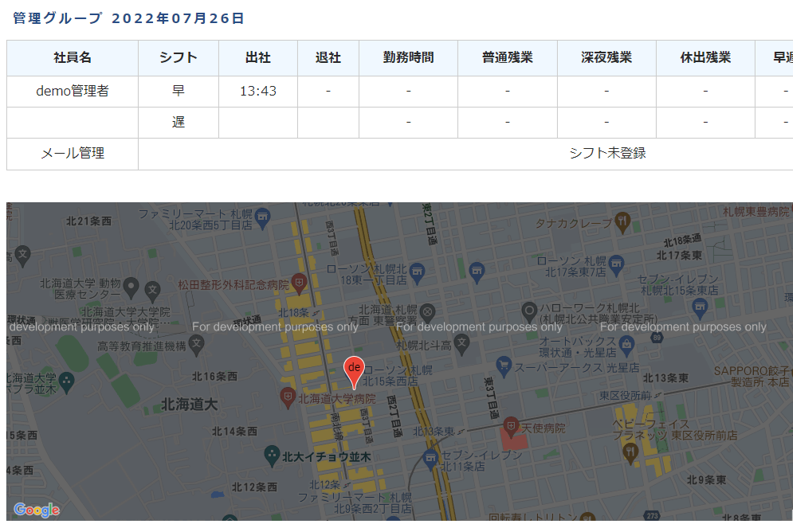The height and width of the screenshot is (532, 793).
Task: Click the シフト column header
Action: [x=178, y=58]
